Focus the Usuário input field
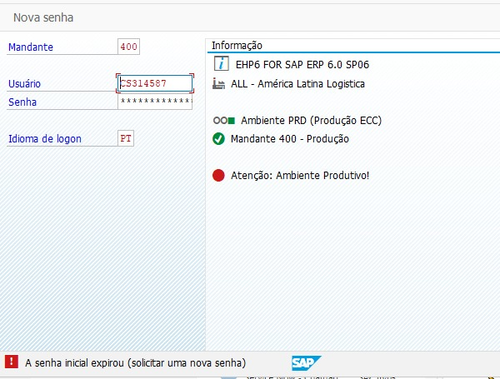Image resolution: width=500 pixels, height=379 pixels. tap(155, 83)
